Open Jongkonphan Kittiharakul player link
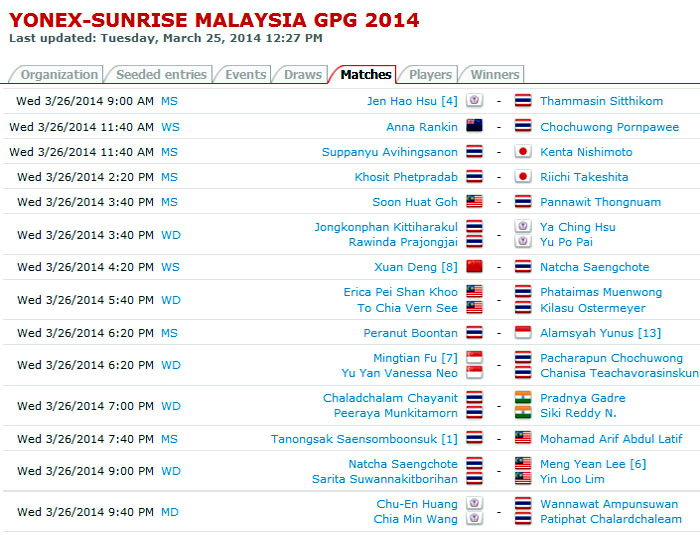 tap(386, 227)
